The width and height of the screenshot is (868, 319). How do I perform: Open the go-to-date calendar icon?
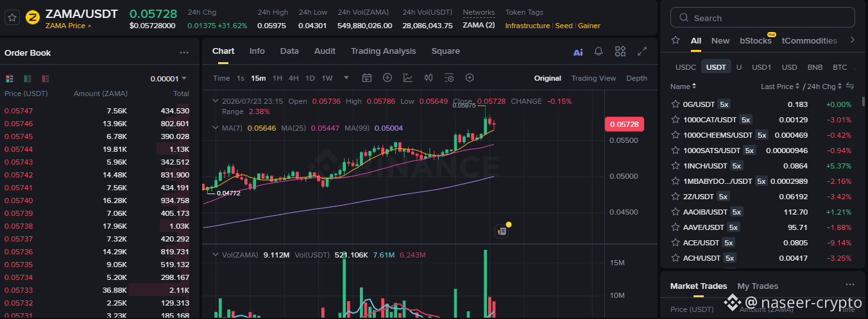[367, 78]
